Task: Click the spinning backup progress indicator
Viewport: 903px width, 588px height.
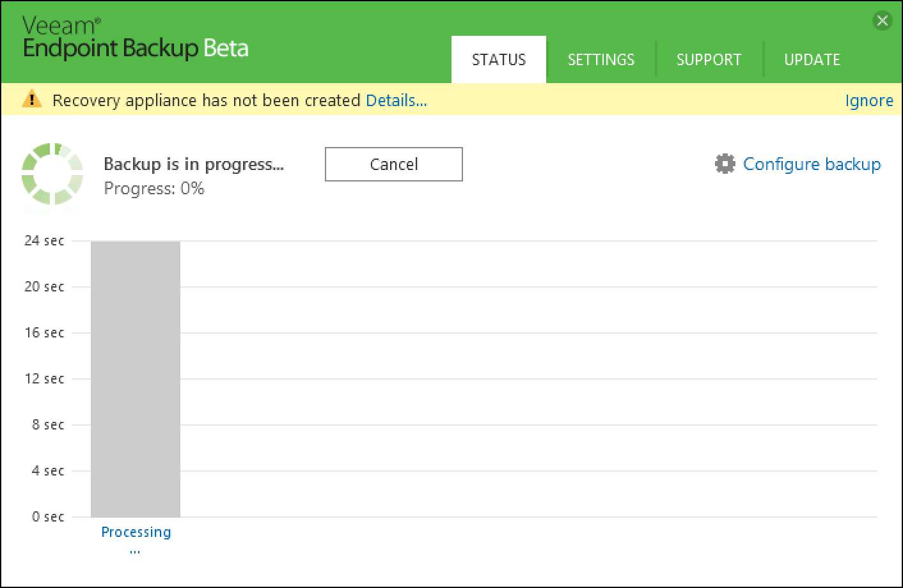Action: [52, 174]
